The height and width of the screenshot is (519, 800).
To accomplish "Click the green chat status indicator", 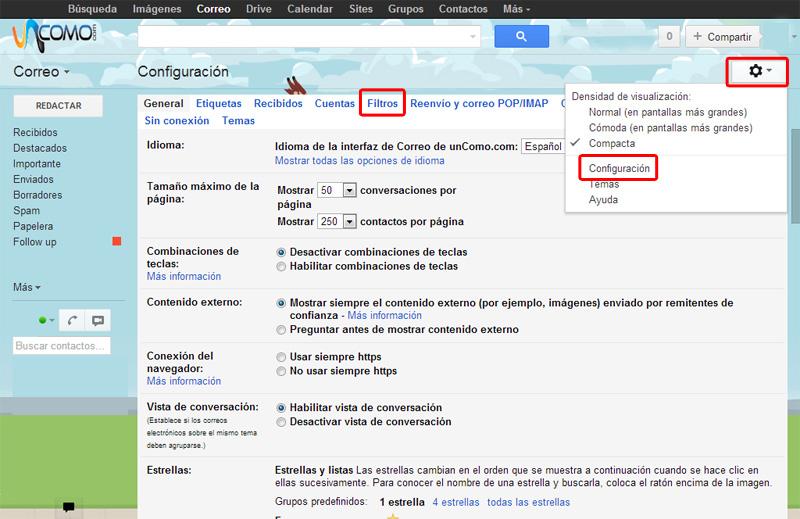I will pyautogui.click(x=42, y=321).
